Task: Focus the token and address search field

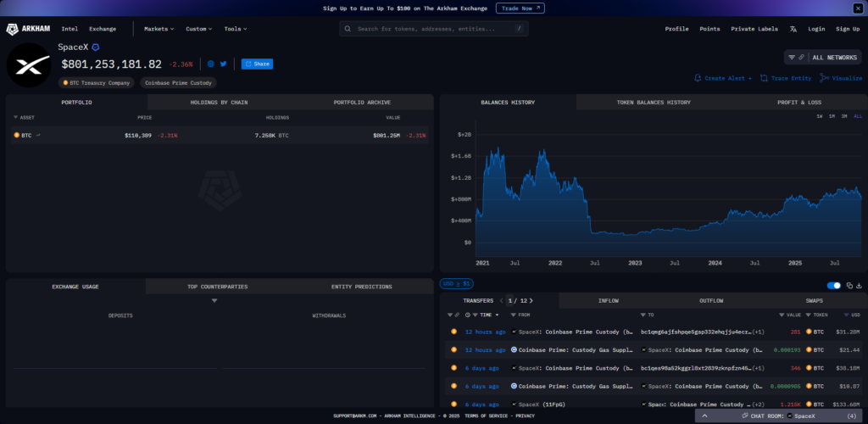Action: pos(434,29)
